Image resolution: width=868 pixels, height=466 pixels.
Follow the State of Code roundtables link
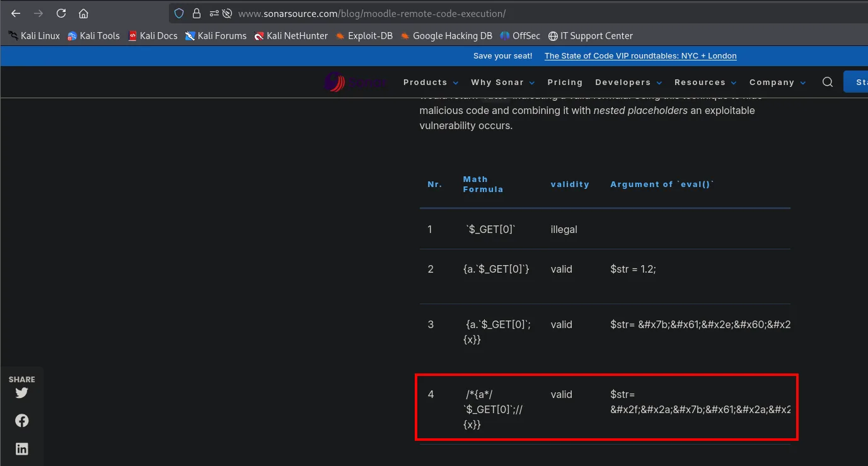pyautogui.click(x=640, y=56)
